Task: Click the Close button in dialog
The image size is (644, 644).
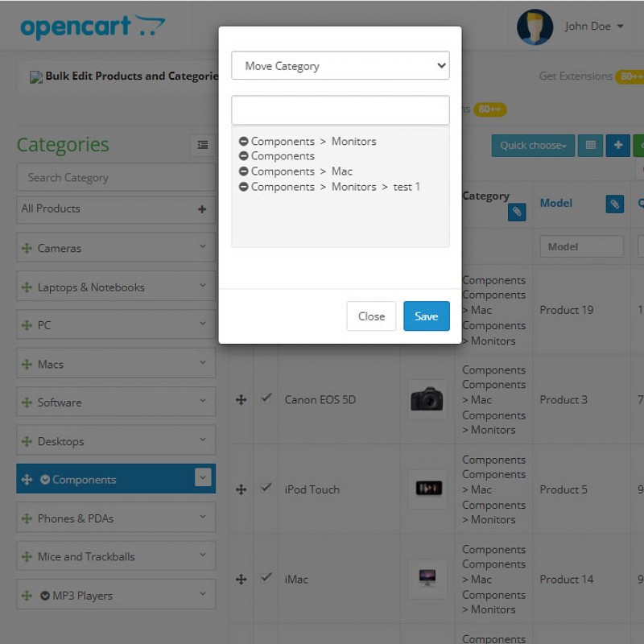Action: (371, 316)
